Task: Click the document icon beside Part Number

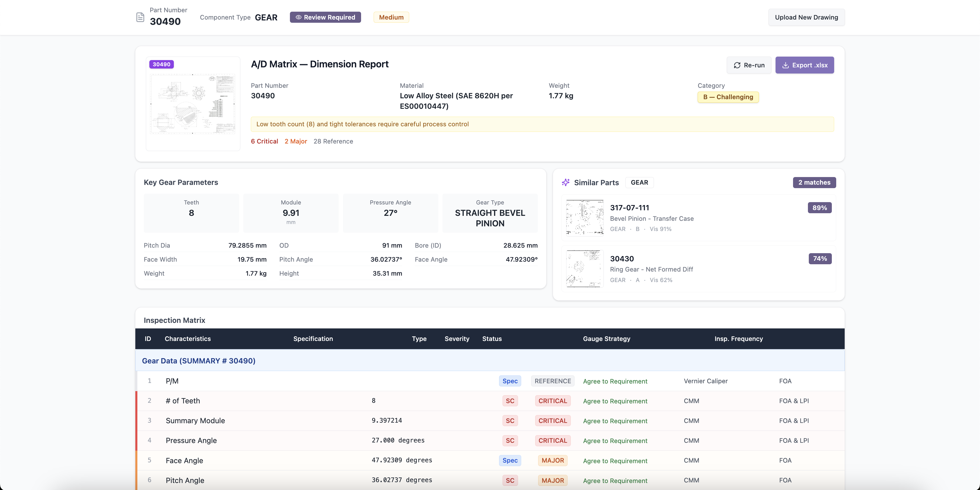Action: [x=140, y=17]
